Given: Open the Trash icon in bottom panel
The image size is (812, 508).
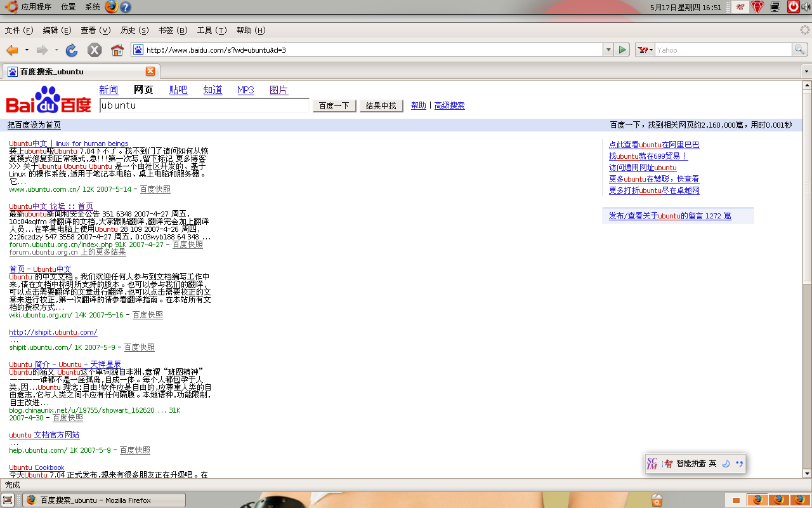Looking at the screenshot, I should 657,500.
